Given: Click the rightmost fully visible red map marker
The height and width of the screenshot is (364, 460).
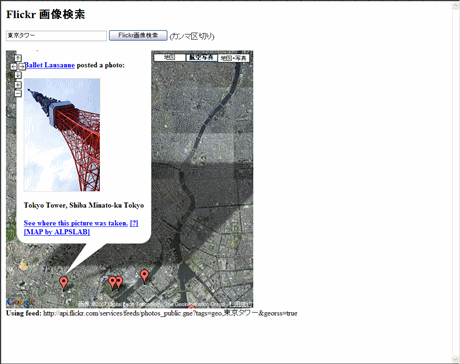Looking at the screenshot, I should [144, 276].
